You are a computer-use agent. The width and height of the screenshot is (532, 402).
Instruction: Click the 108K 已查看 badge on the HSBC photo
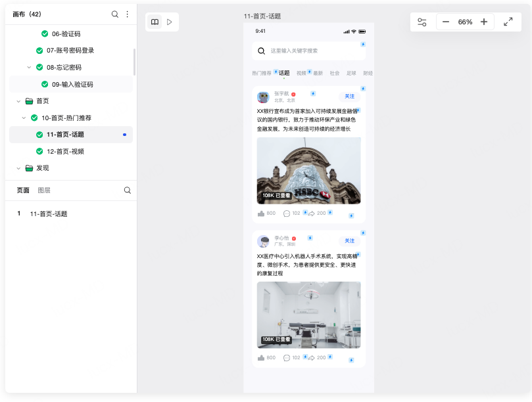276,195
